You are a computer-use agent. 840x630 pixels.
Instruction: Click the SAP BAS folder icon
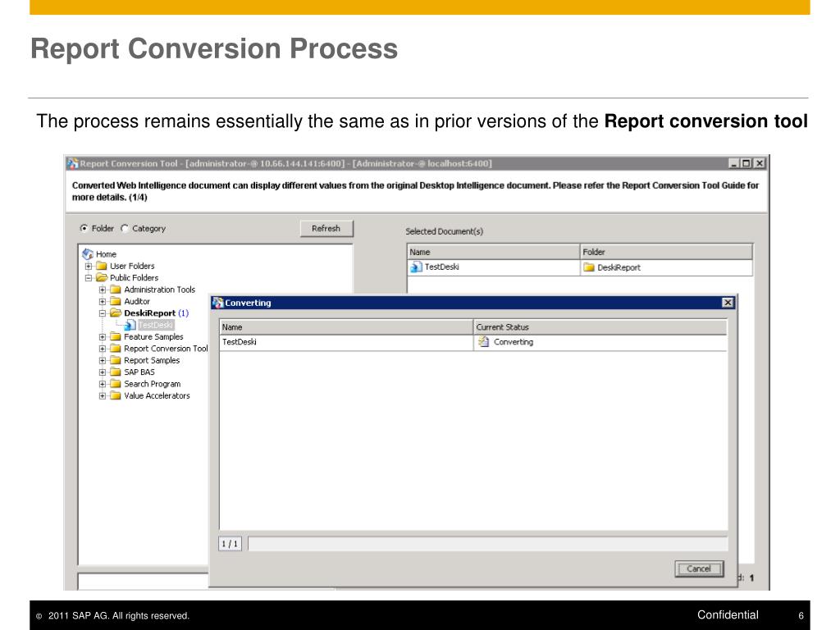pyautogui.click(x=116, y=372)
